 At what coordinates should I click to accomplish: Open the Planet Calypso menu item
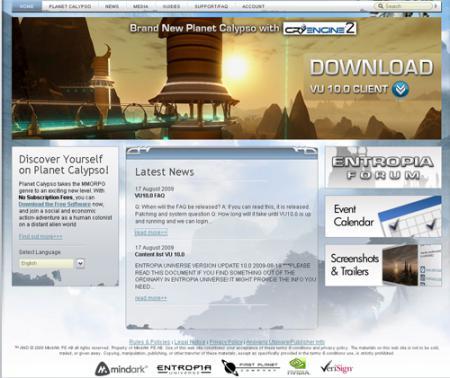click(70, 6)
